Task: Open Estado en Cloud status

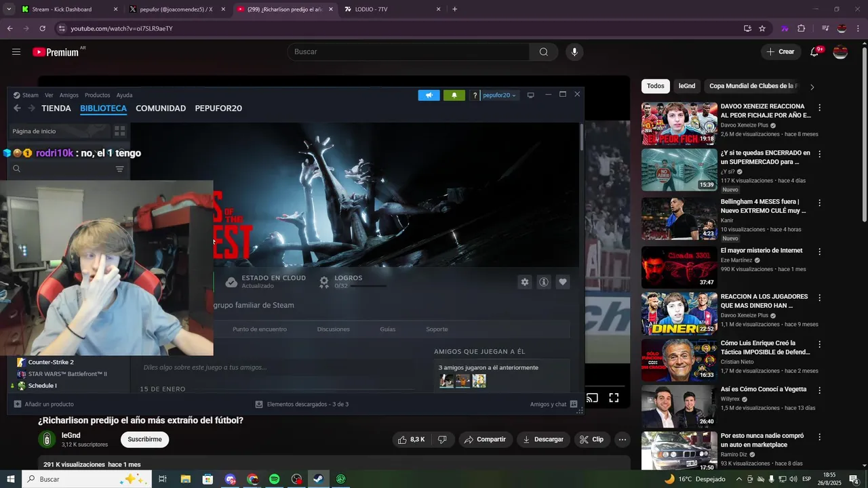Action: click(265, 281)
